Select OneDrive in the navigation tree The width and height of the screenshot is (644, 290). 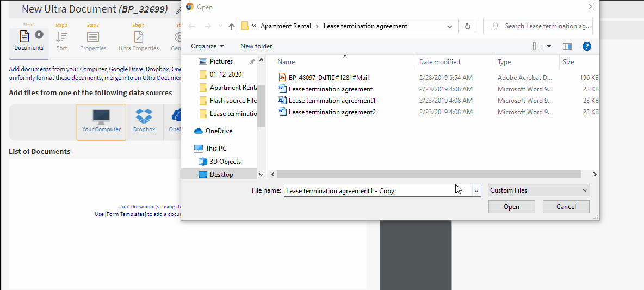(x=219, y=131)
